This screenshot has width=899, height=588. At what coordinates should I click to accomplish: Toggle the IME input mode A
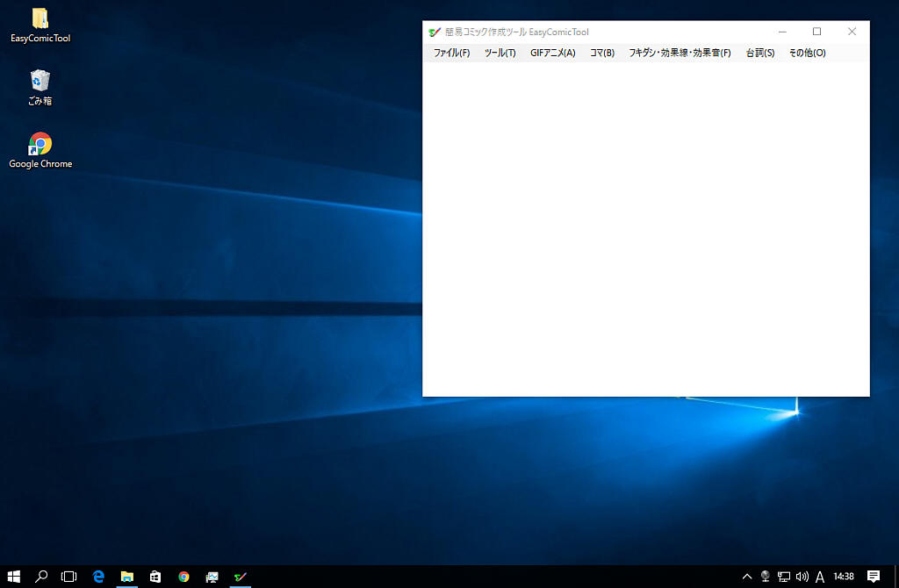[x=820, y=577]
